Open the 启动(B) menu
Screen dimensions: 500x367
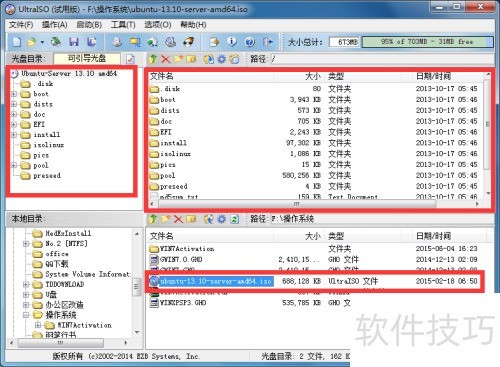click(89, 25)
